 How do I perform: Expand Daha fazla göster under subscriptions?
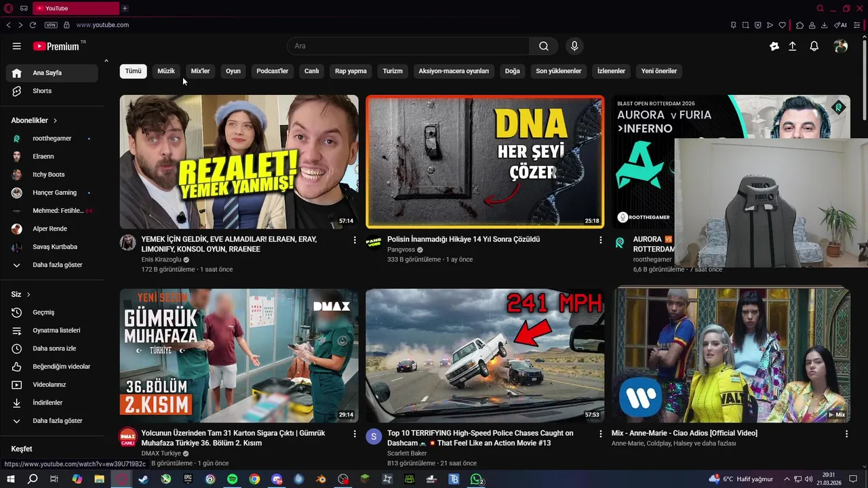[52, 265]
